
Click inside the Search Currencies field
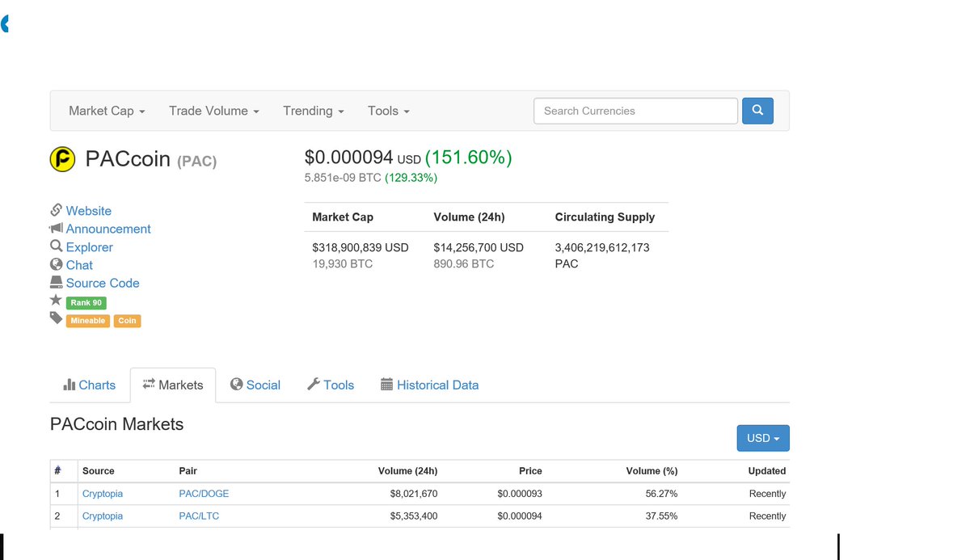pos(635,110)
